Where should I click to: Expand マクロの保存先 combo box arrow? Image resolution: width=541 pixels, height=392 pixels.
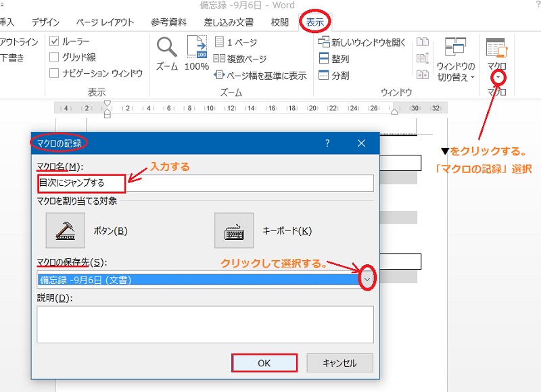[x=367, y=279]
